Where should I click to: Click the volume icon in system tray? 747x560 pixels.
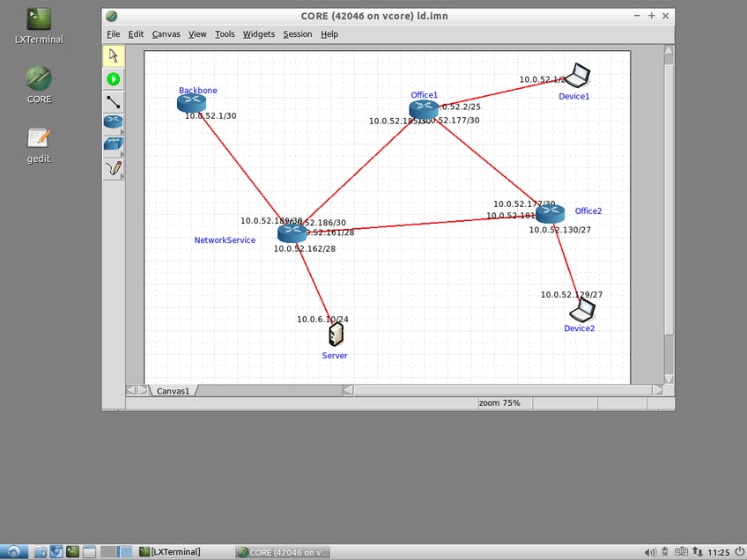click(x=650, y=552)
